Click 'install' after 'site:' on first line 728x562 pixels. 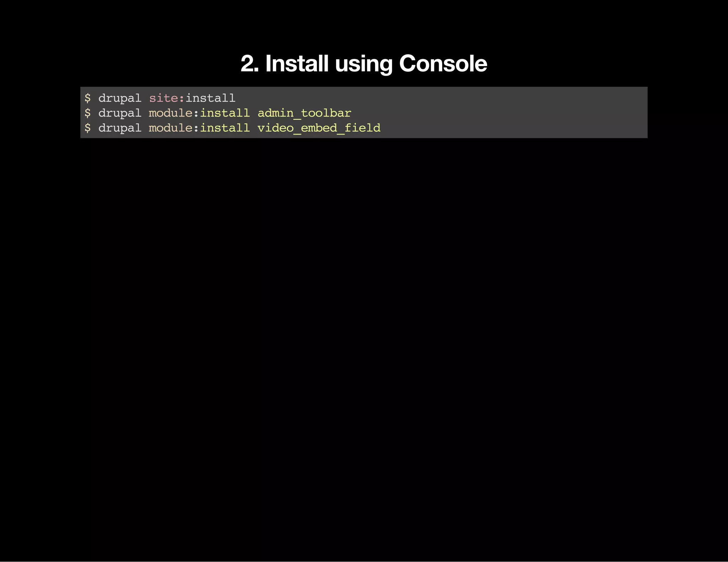(x=210, y=98)
